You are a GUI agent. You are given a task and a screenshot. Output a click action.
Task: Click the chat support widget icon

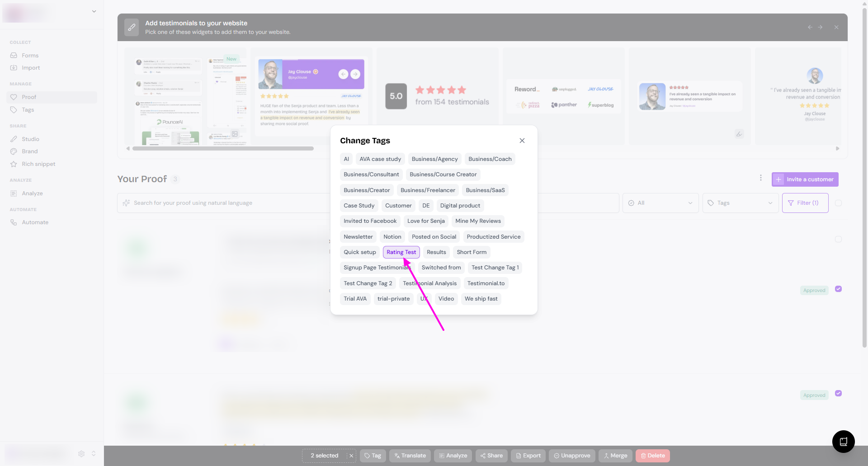[x=843, y=442]
